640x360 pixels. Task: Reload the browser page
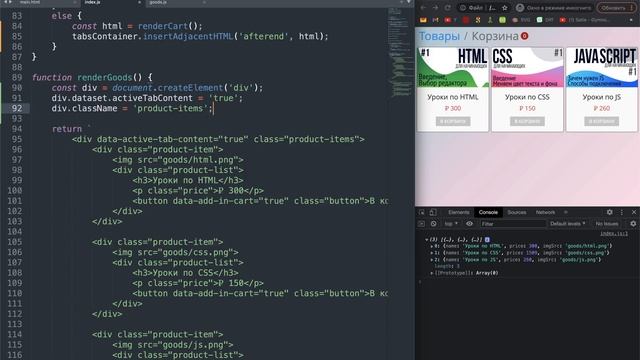tap(448, 8)
